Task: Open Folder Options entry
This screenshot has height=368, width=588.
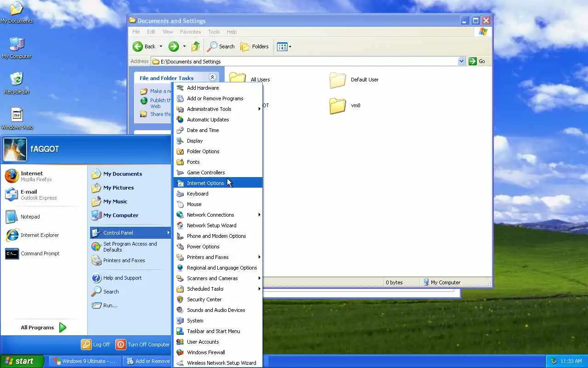Action: click(x=218, y=151)
